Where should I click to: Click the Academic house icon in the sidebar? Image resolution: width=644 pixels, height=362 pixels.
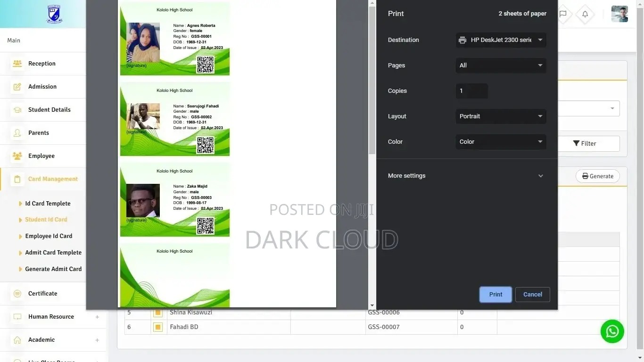17,340
